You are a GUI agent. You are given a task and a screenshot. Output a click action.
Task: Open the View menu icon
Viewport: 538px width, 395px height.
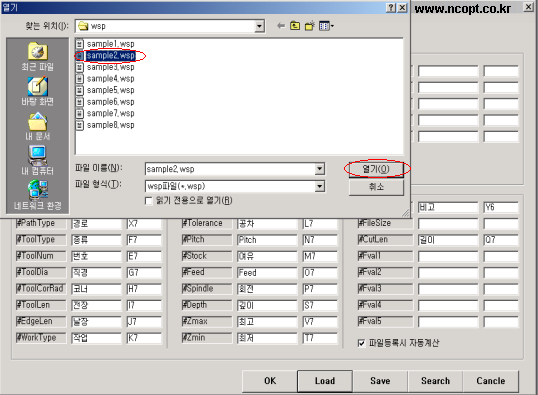[x=326, y=26]
